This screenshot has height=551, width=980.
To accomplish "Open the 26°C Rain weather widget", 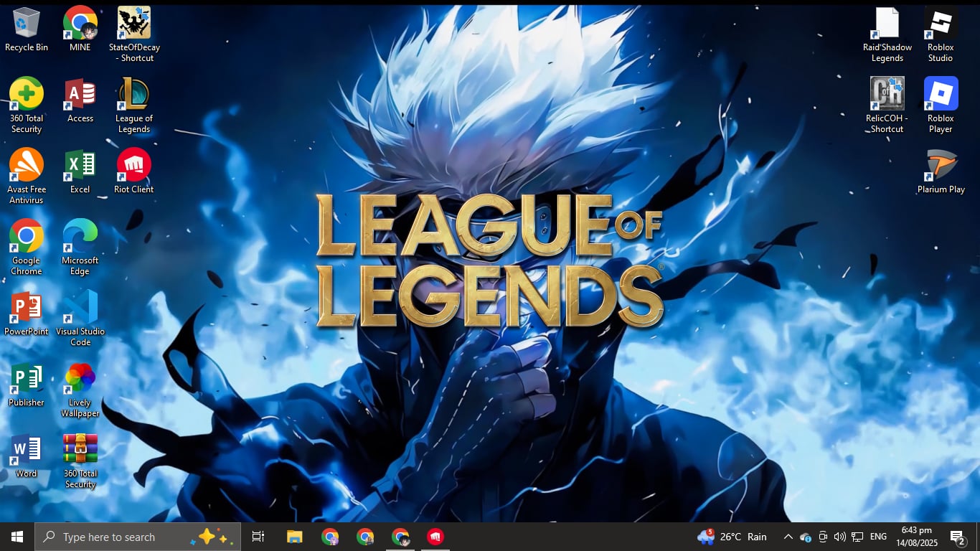I will coord(732,537).
